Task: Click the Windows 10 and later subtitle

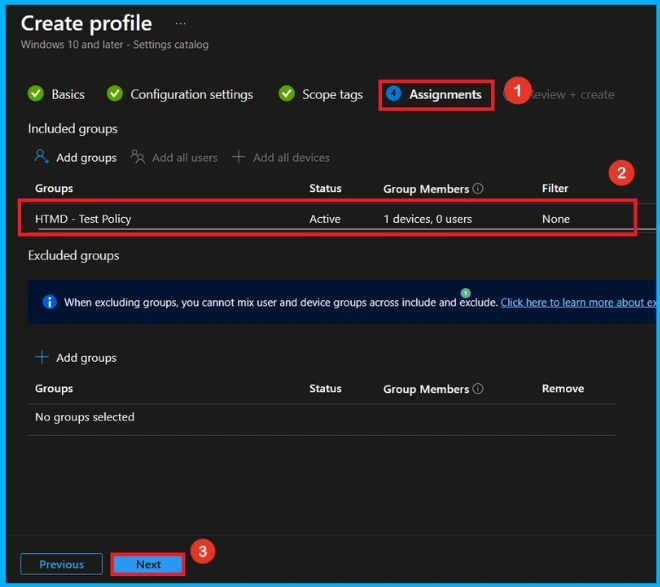Action: coord(114,45)
